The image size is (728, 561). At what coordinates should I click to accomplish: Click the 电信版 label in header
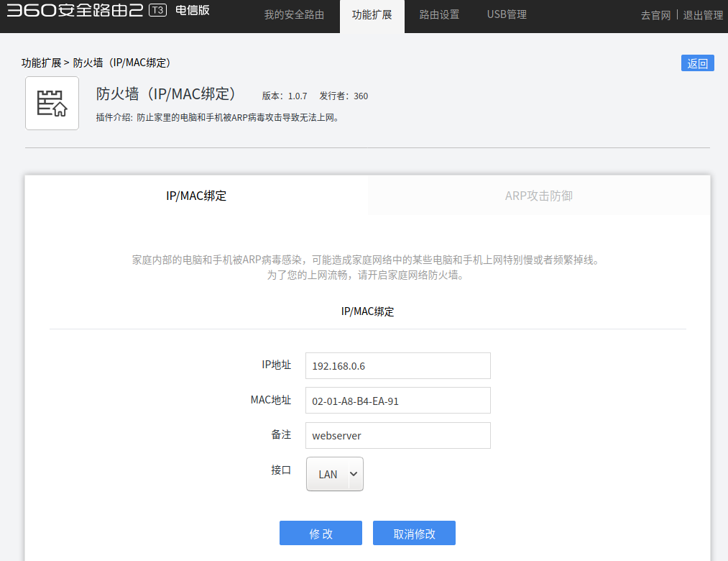click(192, 10)
